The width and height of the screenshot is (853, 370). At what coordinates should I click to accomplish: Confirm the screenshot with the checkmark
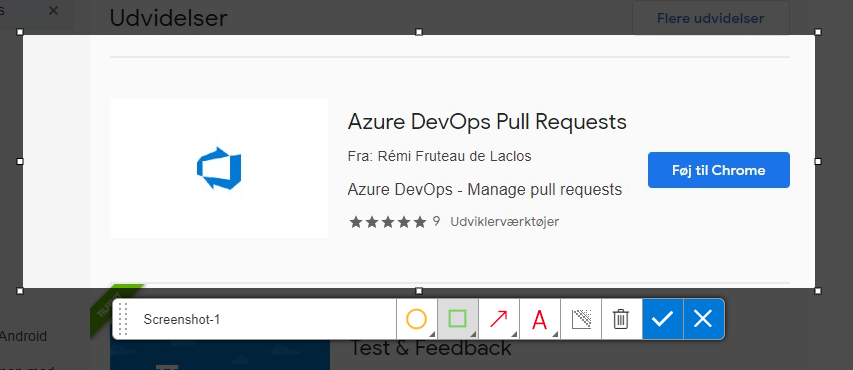663,319
